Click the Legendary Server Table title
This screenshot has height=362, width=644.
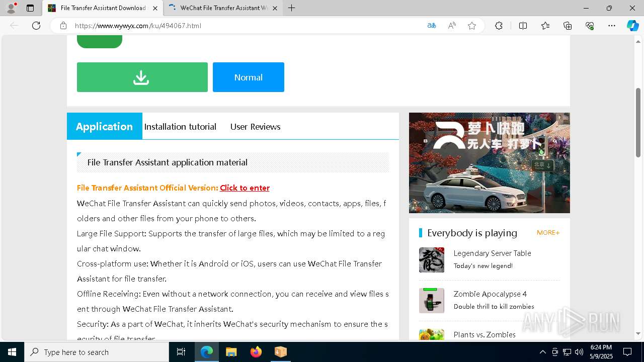(492, 253)
